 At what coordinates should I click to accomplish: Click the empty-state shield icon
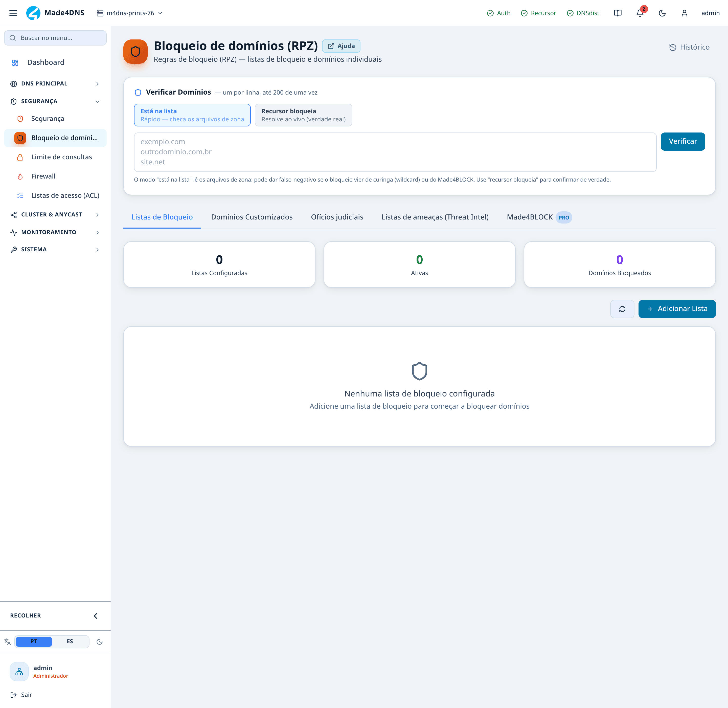pyautogui.click(x=419, y=371)
